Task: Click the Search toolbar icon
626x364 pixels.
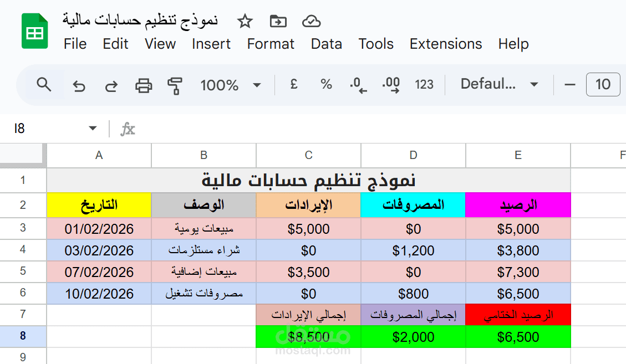Action: point(44,85)
